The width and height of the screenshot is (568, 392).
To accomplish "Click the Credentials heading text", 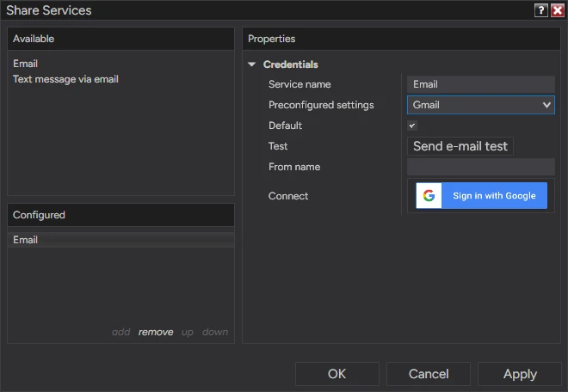I will (x=291, y=64).
